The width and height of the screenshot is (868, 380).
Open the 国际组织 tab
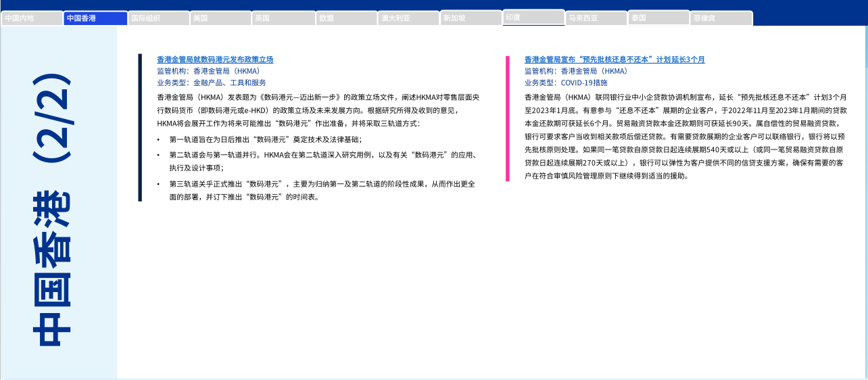[158, 18]
